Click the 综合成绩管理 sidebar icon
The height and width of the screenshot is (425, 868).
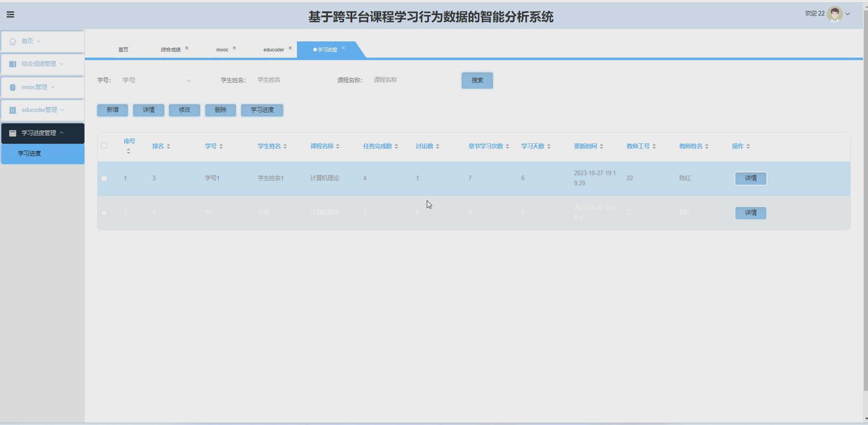[x=12, y=64]
